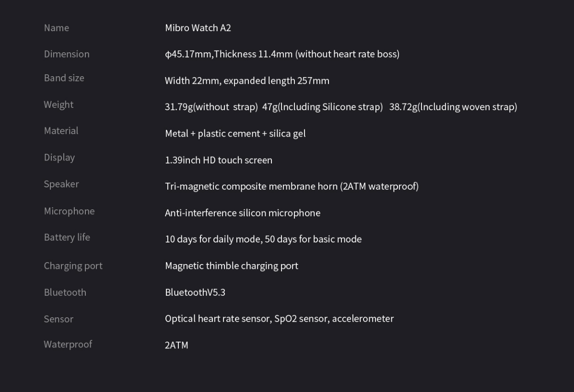The image size is (574, 392).
Task: Select the Display label
Action: [59, 158]
